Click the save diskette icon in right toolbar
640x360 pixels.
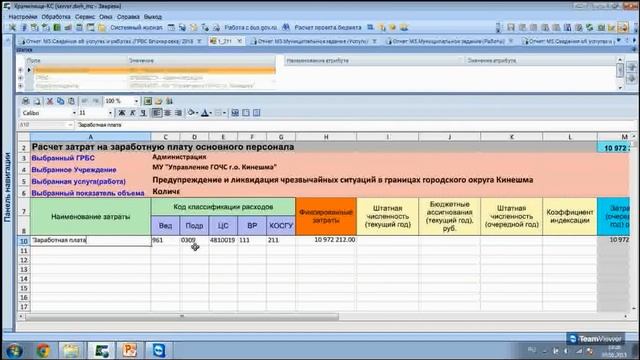pyautogui.click(x=511, y=28)
